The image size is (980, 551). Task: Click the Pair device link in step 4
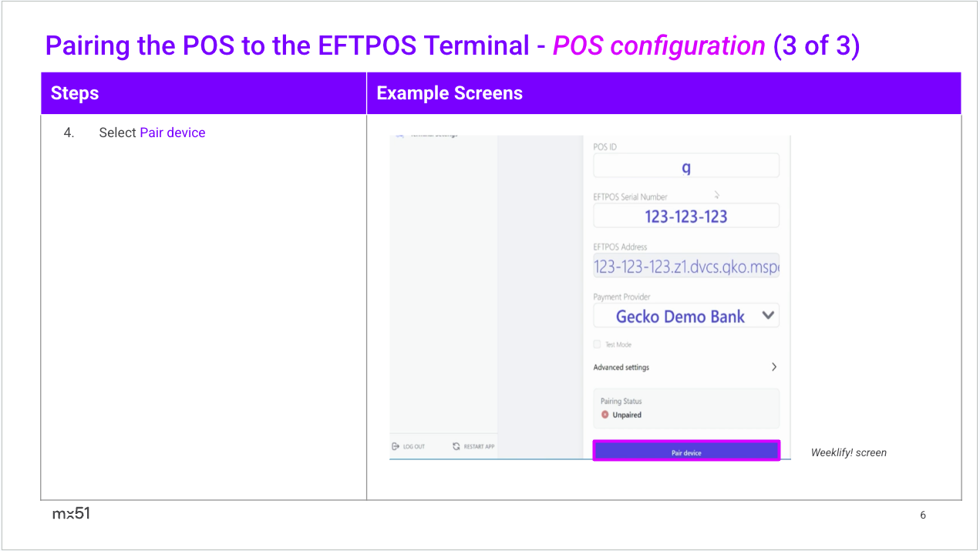coord(173,133)
